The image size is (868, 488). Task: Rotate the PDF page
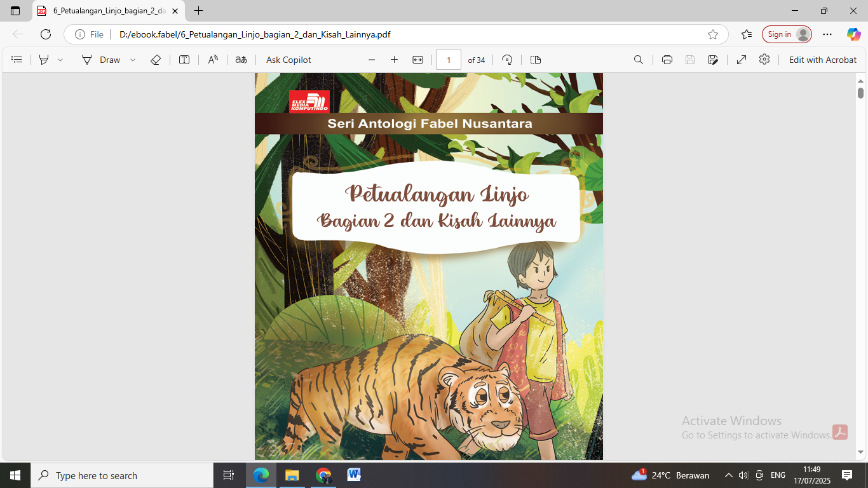point(506,59)
